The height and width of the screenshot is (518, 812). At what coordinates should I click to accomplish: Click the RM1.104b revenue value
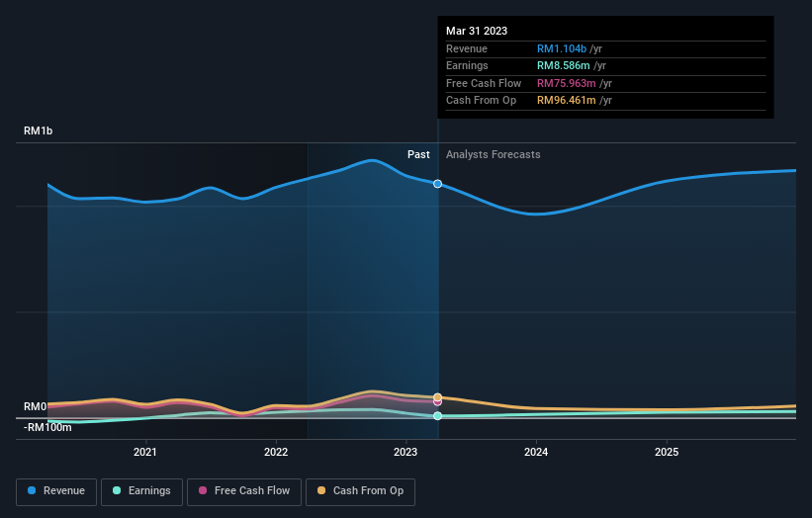pos(562,48)
